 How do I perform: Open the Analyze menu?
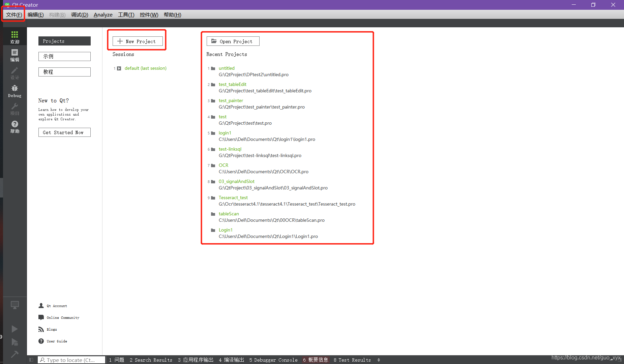click(x=103, y=15)
